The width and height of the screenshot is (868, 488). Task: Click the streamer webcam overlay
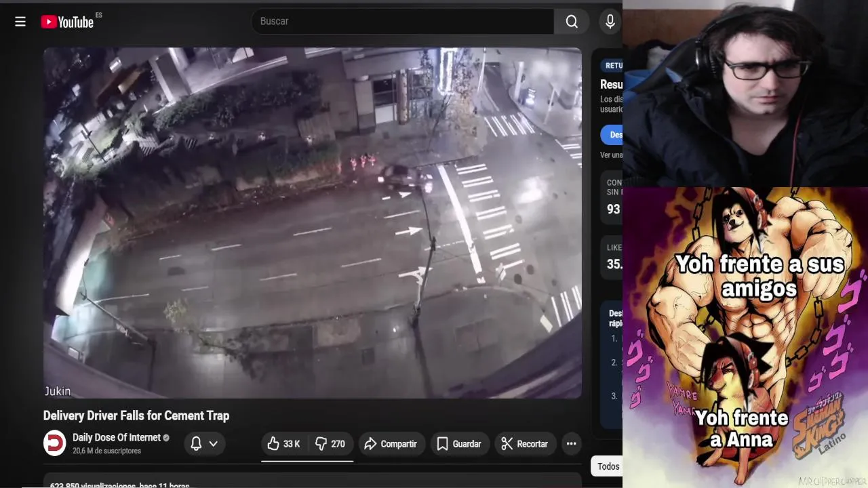[x=745, y=94]
